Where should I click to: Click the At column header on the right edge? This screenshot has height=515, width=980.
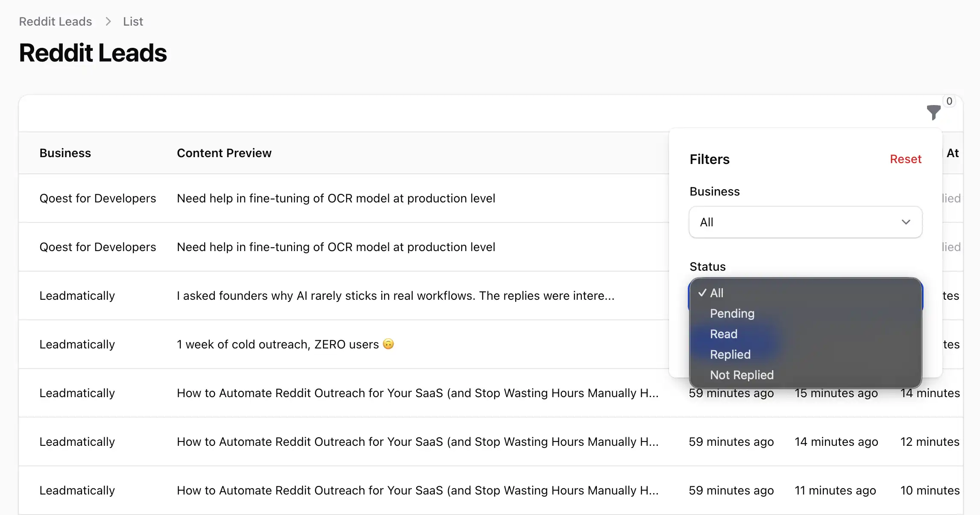click(952, 153)
